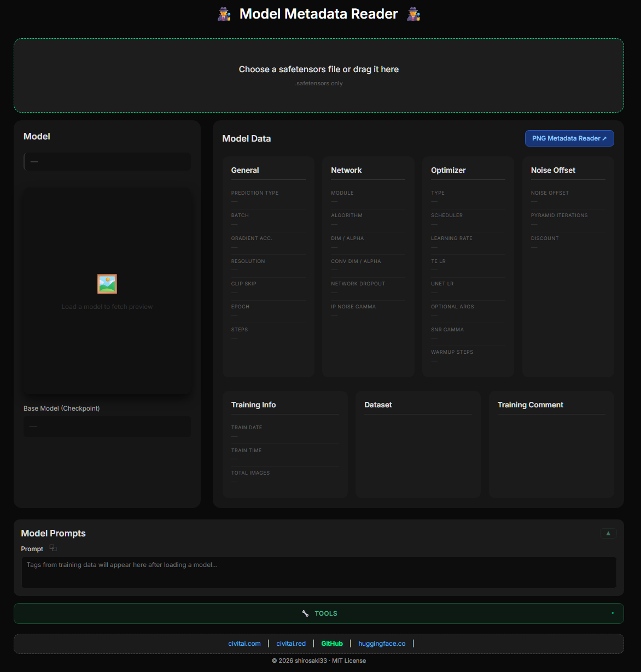Choose a safetensors file in drop zone
The height and width of the screenshot is (672, 641).
coord(319,75)
